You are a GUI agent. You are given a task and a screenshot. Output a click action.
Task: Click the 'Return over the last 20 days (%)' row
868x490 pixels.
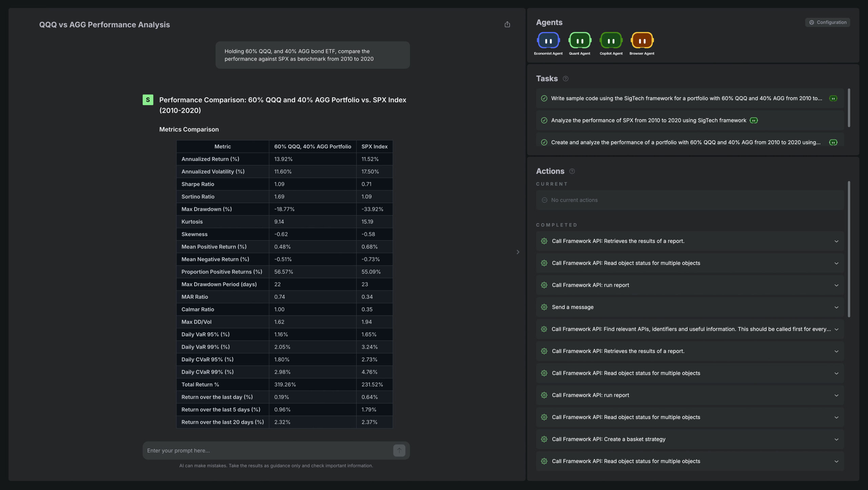(x=284, y=422)
